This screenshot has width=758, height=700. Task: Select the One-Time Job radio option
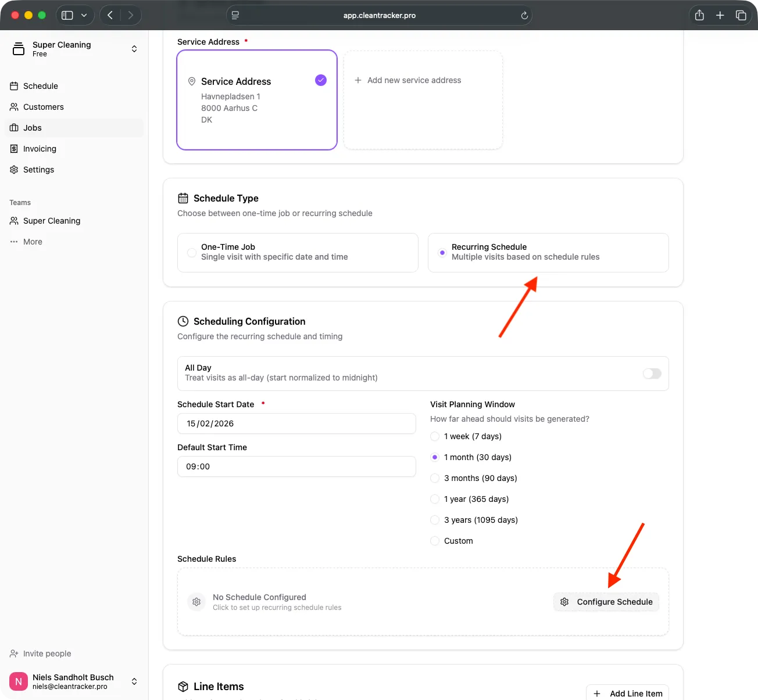pos(191,253)
